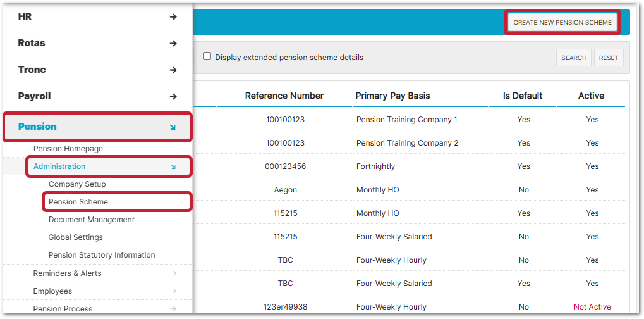
Task: Go to Pension Homepage
Action: (68, 149)
